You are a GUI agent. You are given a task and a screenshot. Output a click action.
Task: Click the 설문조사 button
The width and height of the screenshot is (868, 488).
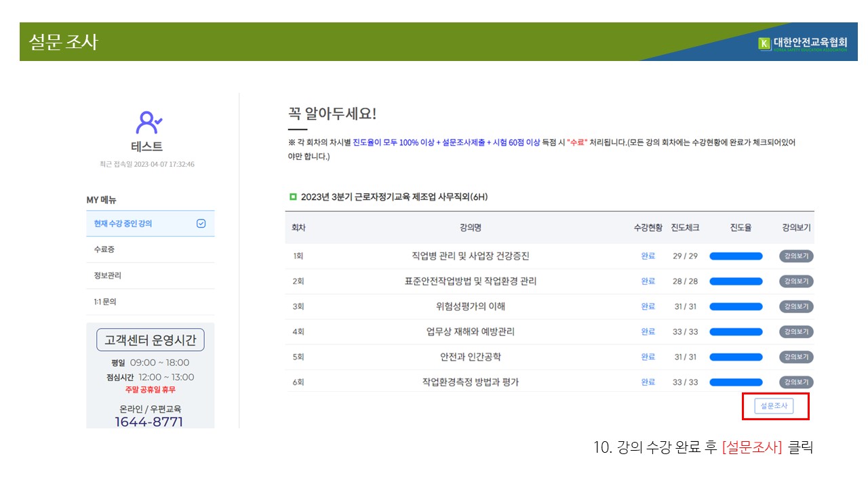tap(773, 406)
